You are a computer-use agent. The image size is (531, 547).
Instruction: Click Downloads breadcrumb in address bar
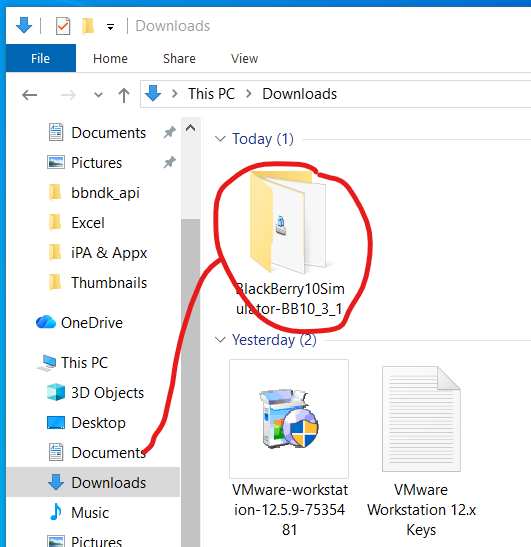299,93
